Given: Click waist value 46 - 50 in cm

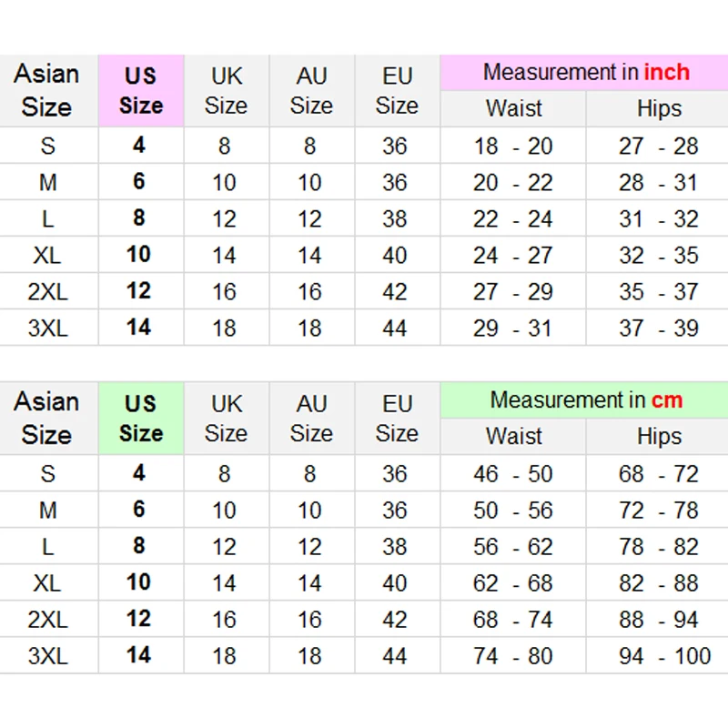Looking at the screenshot, I should pyautogui.click(x=512, y=473).
